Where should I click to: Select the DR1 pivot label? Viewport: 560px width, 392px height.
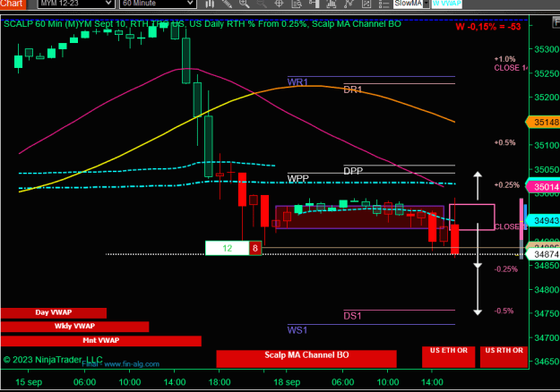[353, 89]
